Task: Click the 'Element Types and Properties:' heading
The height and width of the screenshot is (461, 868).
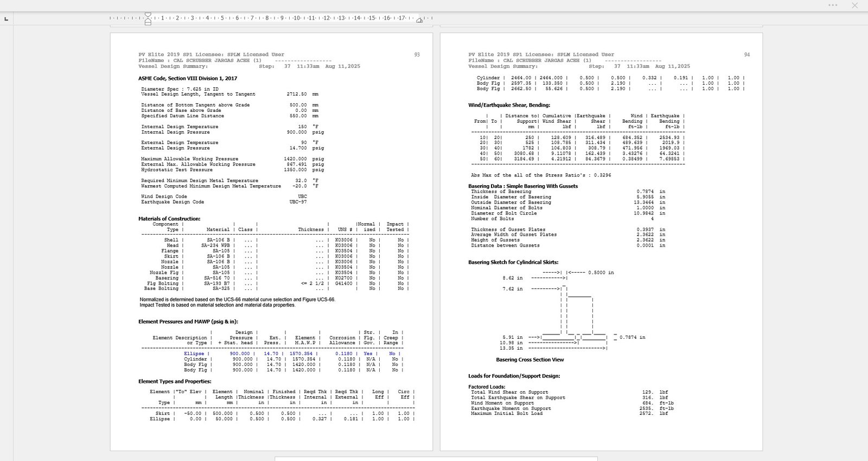Action: [175, 382]
